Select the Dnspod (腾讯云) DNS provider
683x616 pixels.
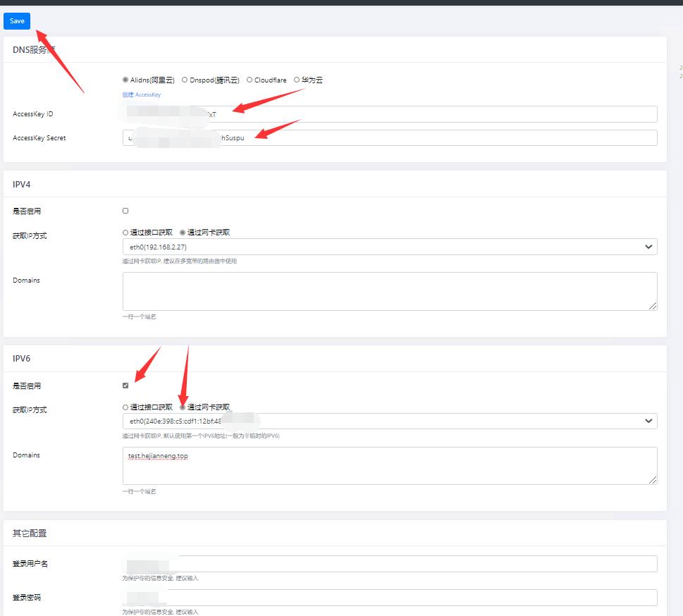(x=185, y=80)
